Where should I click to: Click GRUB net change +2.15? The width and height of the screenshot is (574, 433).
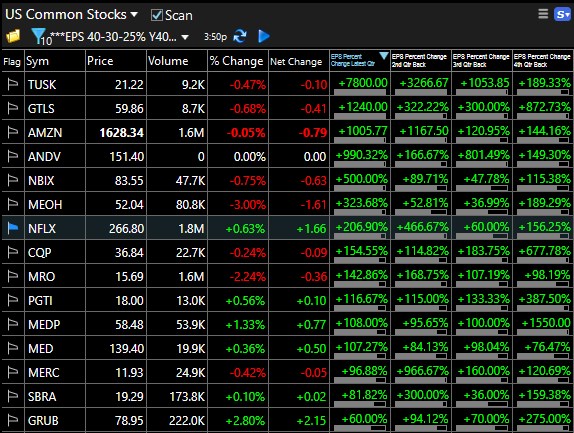tap(311, 421)
